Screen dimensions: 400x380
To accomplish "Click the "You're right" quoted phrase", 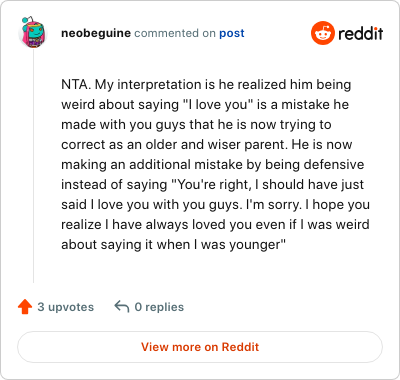I will [x=211, y=185].
